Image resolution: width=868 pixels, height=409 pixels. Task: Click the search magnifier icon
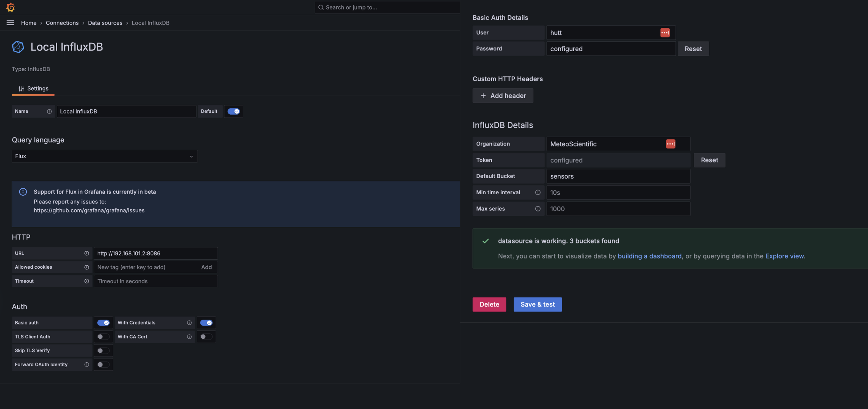click(x=321, y=7)
